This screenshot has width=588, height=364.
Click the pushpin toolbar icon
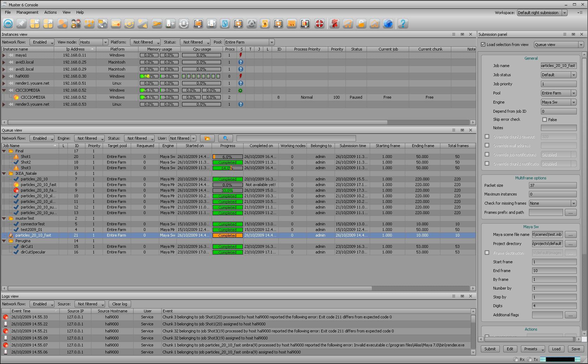click(x=21, y=24)
